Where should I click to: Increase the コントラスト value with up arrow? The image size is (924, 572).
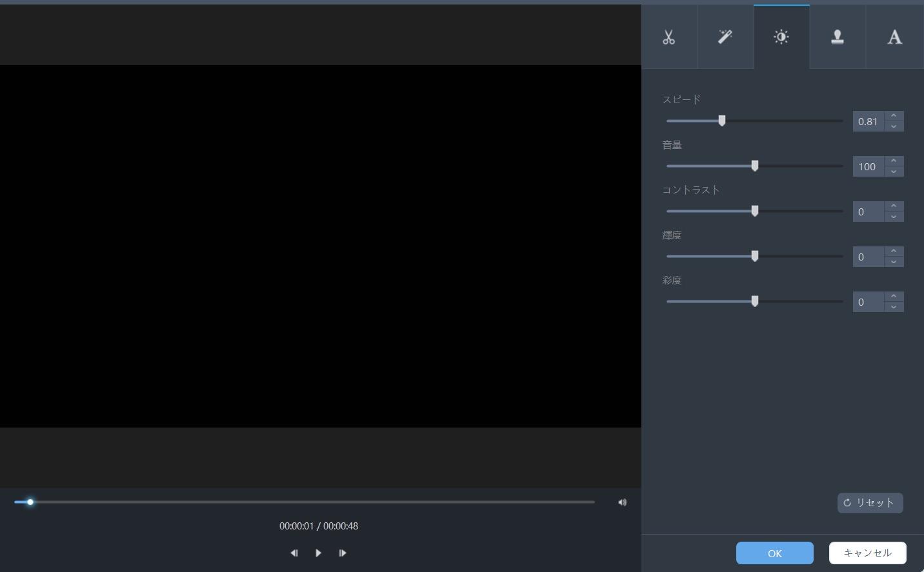894,206
